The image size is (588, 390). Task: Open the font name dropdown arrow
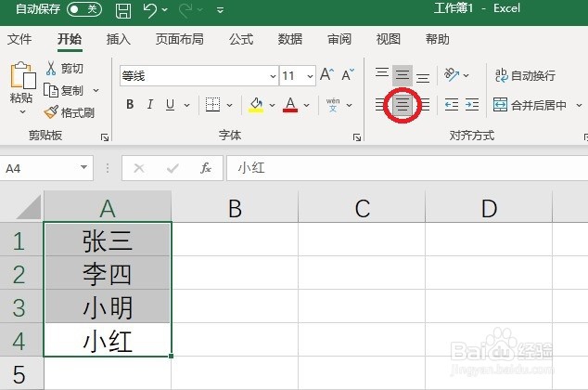pos(273,76)
